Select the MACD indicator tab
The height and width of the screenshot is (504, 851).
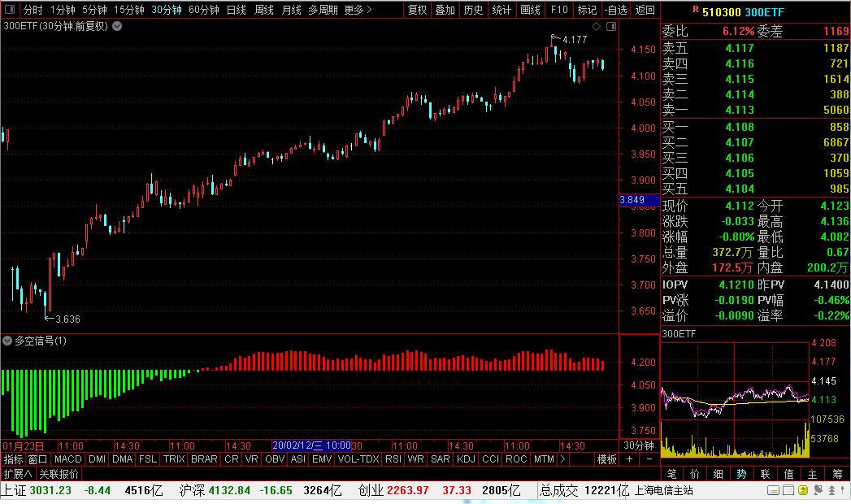point(67,459)
